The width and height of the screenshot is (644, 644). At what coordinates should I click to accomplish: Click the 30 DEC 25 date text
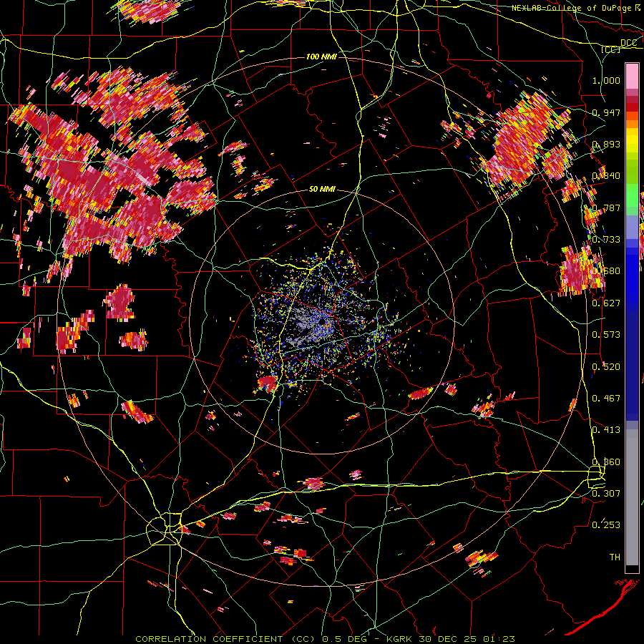click(x=449, y=639)
